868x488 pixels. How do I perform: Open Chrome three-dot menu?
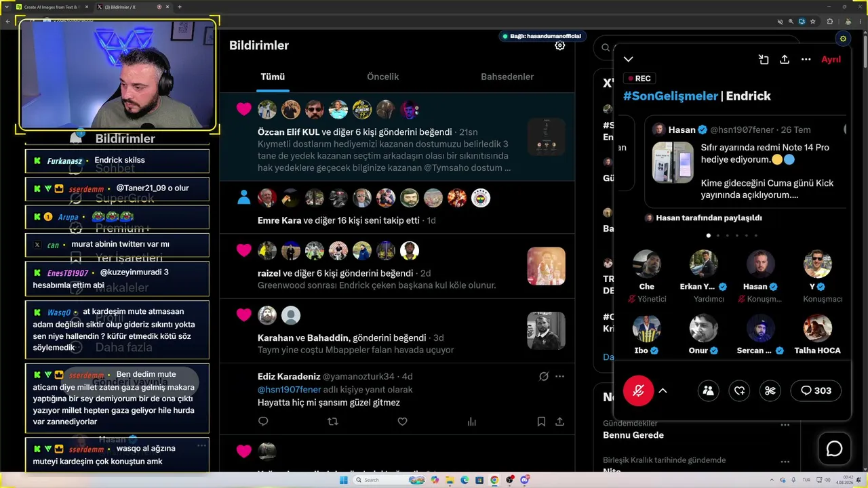coord(859,21)
